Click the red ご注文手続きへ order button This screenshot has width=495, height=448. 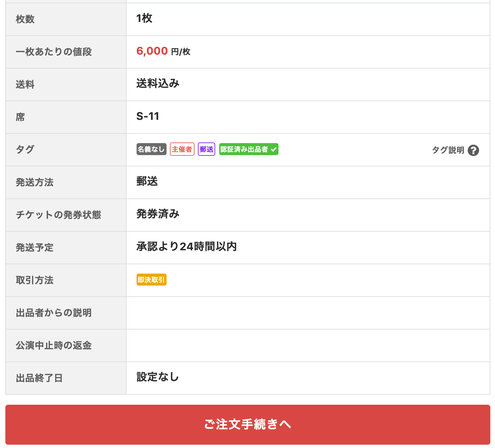[x=248, y=424]
